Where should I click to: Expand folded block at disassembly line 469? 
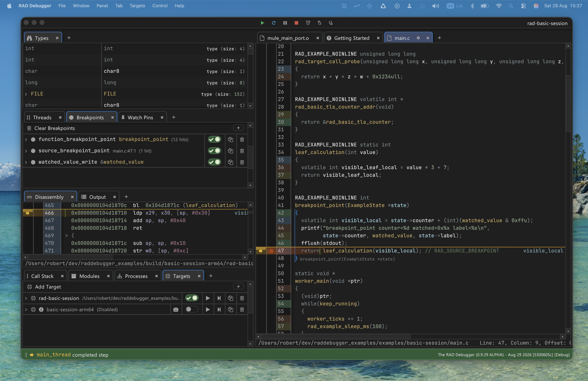pos(66,236)
